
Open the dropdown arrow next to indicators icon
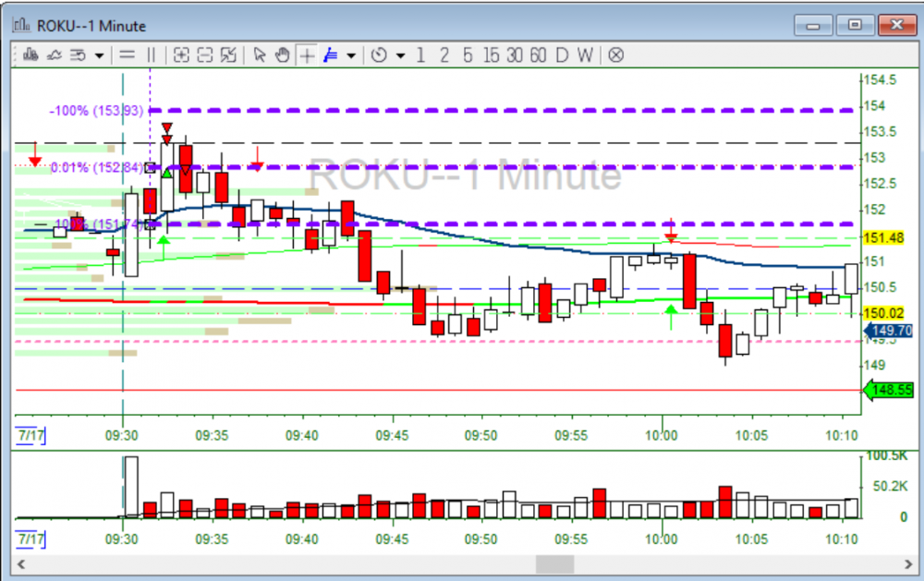click(x=99, y=55)
